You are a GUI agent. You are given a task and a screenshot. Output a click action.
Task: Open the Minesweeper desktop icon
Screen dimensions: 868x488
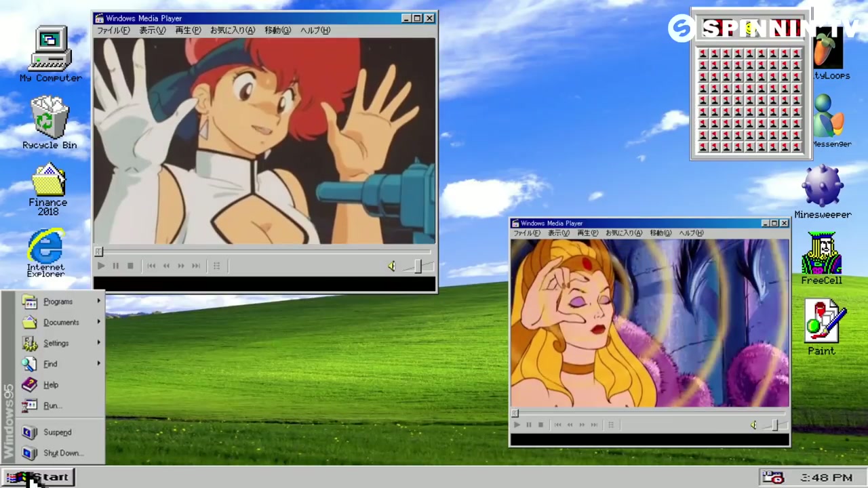click(823, 188)
